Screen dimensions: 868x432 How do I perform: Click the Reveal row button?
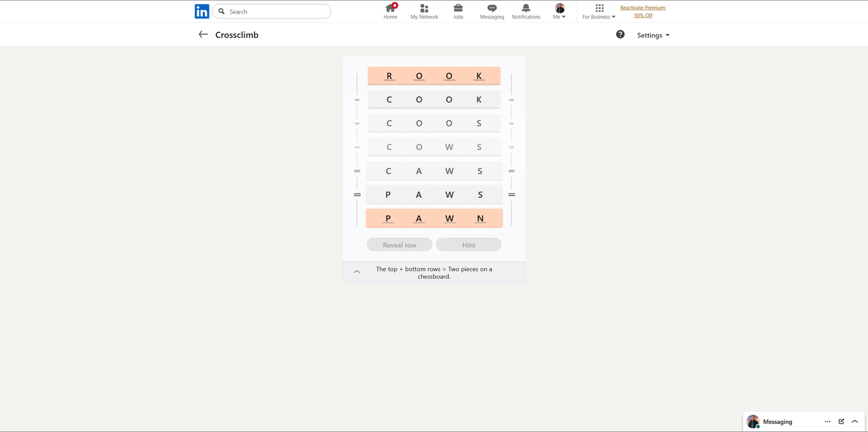coord(399,245)
